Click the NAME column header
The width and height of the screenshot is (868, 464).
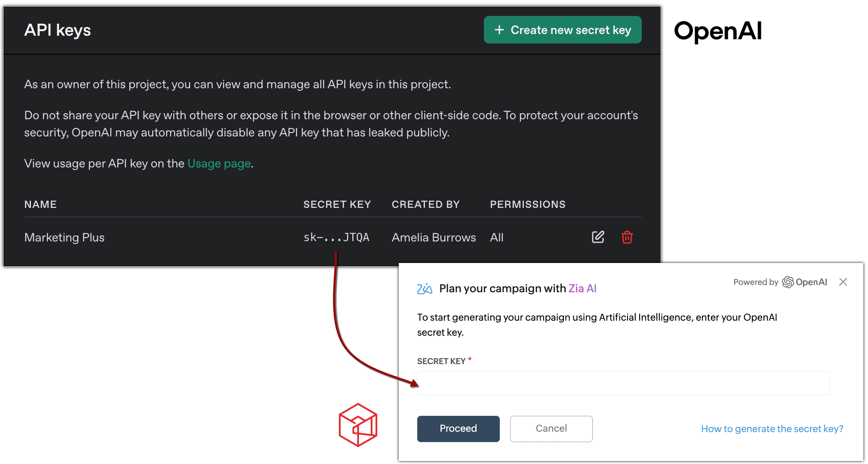click(x=40, y=204)
